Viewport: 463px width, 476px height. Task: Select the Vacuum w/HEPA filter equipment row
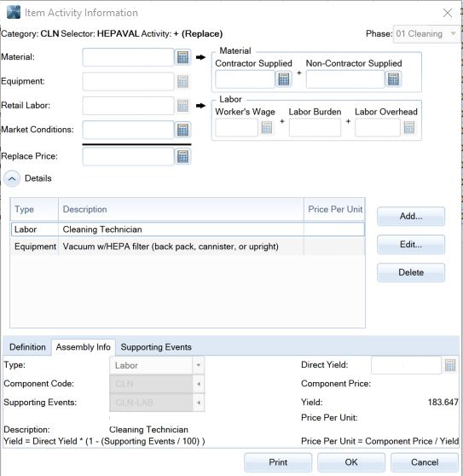tap(188, 247)
